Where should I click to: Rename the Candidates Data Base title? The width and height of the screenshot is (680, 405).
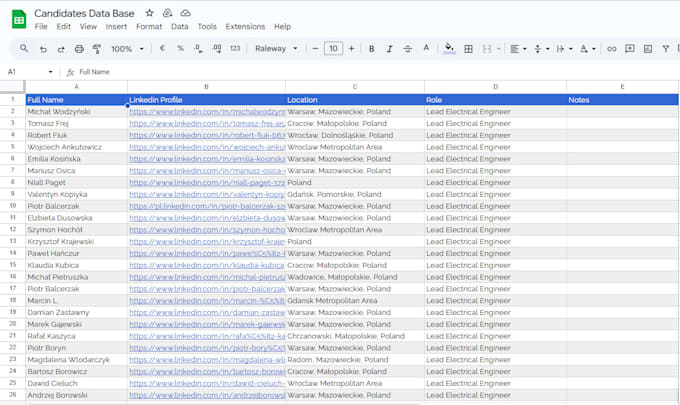[84, 13]
